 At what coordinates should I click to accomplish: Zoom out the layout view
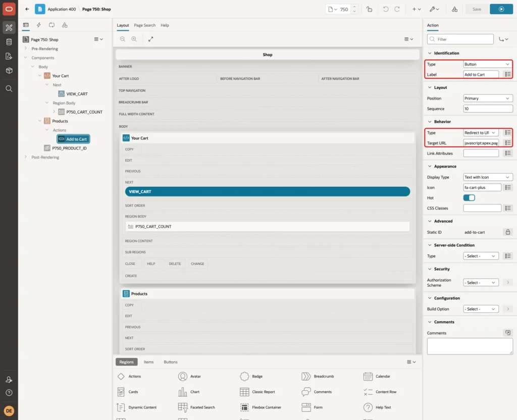coord(123,39)
